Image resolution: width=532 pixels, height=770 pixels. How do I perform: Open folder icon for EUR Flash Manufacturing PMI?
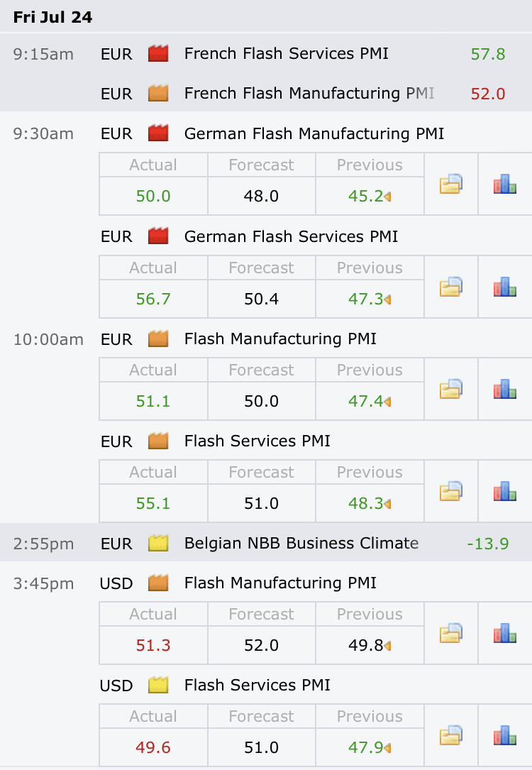point(450,389)
